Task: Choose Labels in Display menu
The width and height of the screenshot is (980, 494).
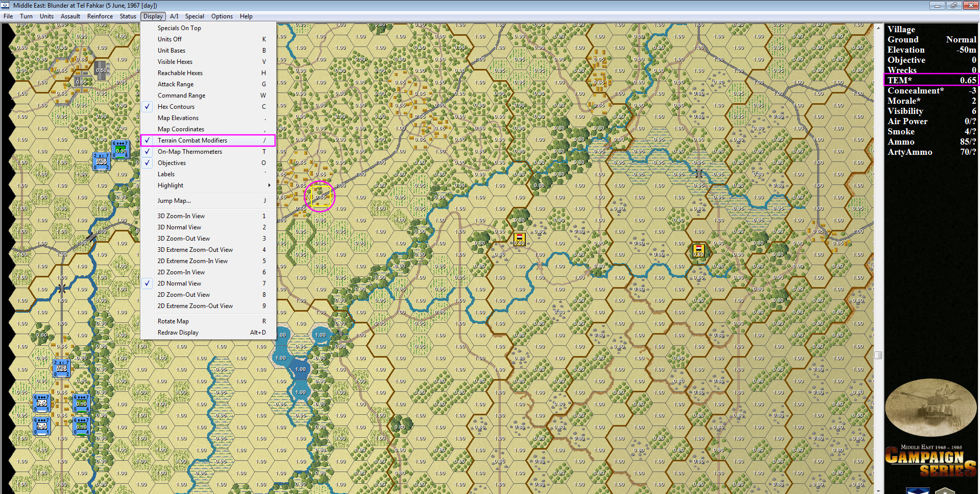Action: pos(208,174)
